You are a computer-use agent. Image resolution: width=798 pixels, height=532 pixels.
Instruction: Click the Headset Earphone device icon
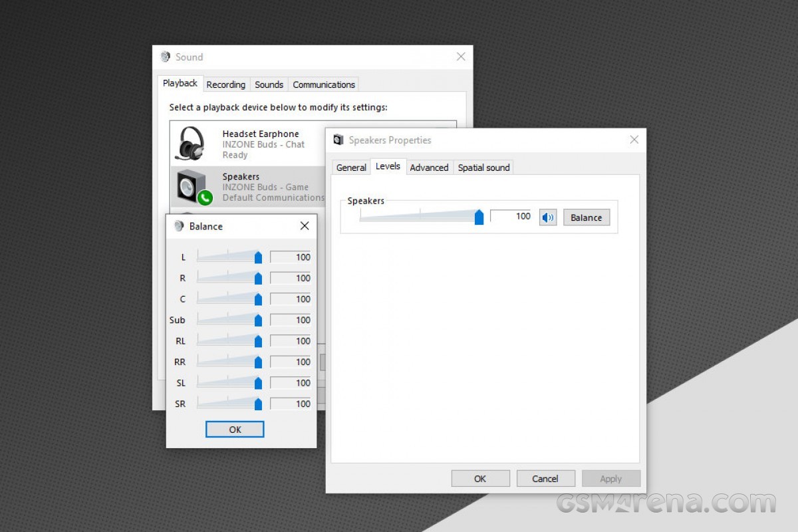click(190, 144)
